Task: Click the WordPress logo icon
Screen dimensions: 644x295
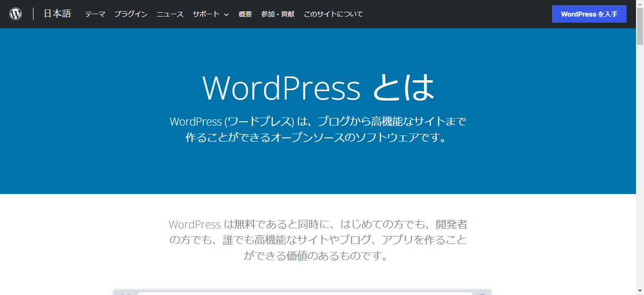Action: 16,14
